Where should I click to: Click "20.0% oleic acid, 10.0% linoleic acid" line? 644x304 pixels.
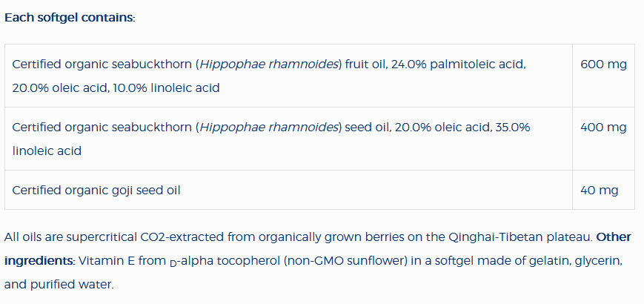[116, 87]
